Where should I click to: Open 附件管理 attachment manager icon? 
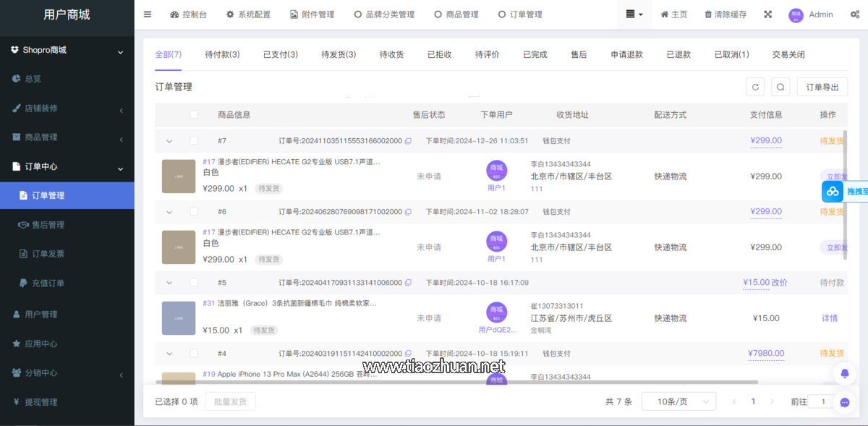[294, 14]
